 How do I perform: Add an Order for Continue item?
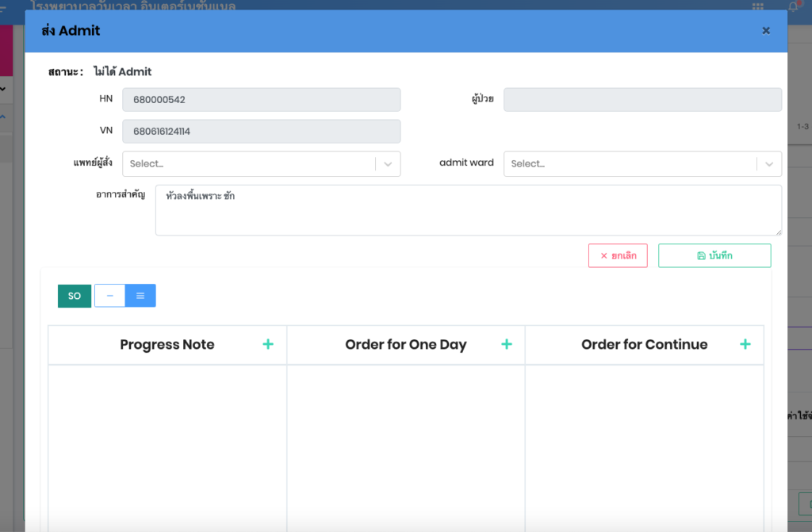coord(745,344)
